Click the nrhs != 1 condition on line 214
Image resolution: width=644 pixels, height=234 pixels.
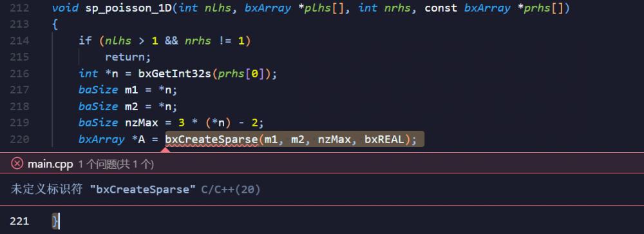tap(215, 41)
